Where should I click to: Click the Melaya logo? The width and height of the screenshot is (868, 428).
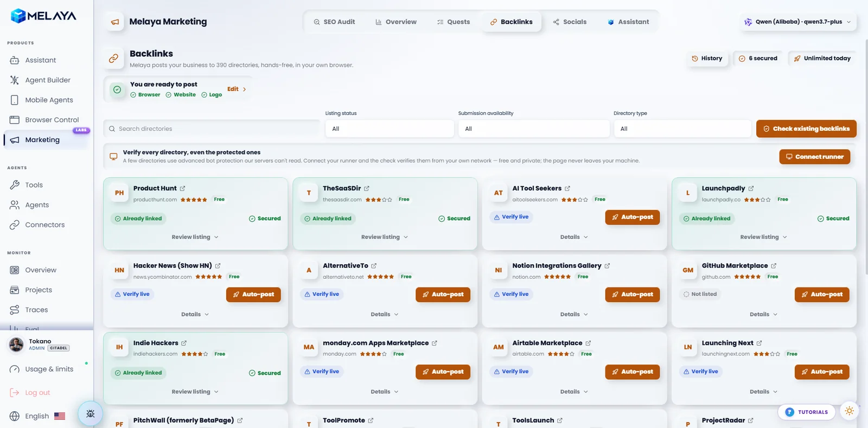point(43,16)
